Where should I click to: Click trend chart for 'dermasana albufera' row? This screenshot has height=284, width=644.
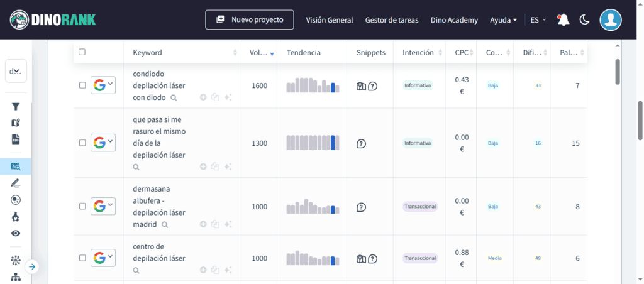click(x=313, y=206)
